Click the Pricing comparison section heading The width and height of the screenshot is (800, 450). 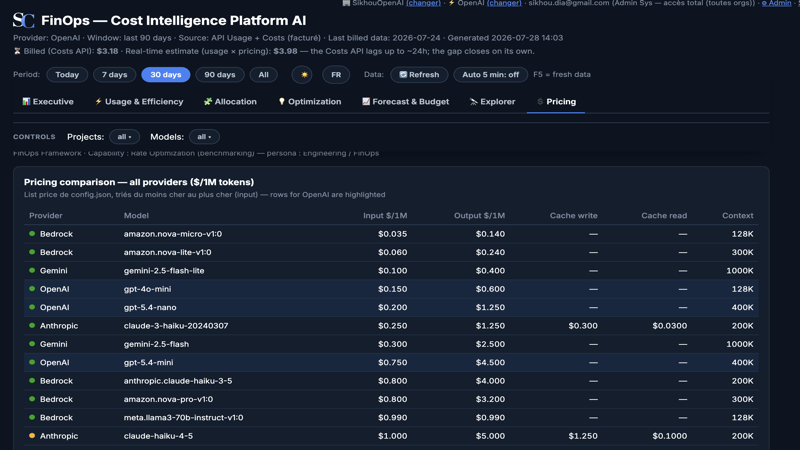pyautogui.click(x=139, y=182)
